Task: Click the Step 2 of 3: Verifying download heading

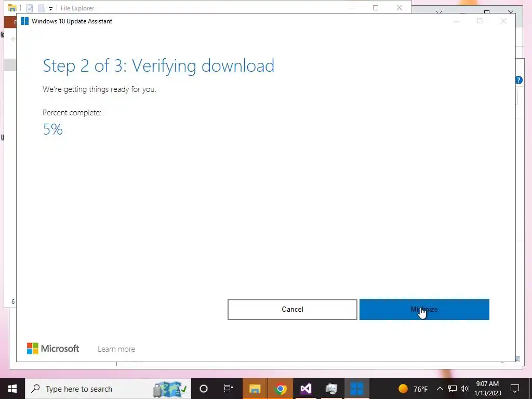Action: [x=158, y=66]
